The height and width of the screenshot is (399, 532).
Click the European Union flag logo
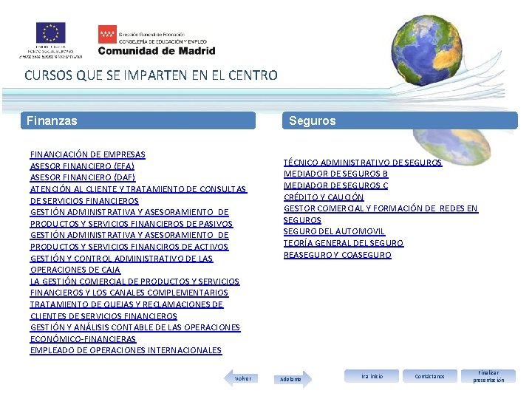click(51, 33)
